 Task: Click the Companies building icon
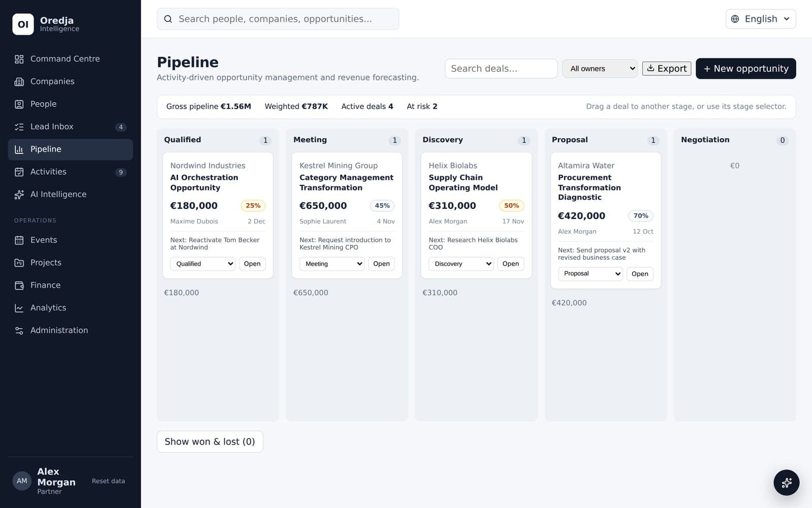(19, 82)
